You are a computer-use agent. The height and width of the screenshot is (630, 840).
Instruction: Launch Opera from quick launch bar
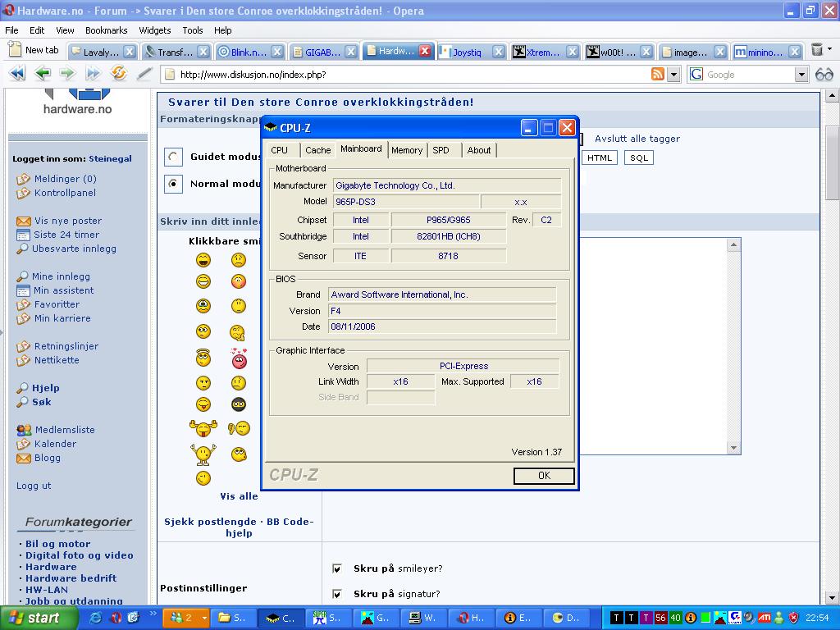[115, 618]
